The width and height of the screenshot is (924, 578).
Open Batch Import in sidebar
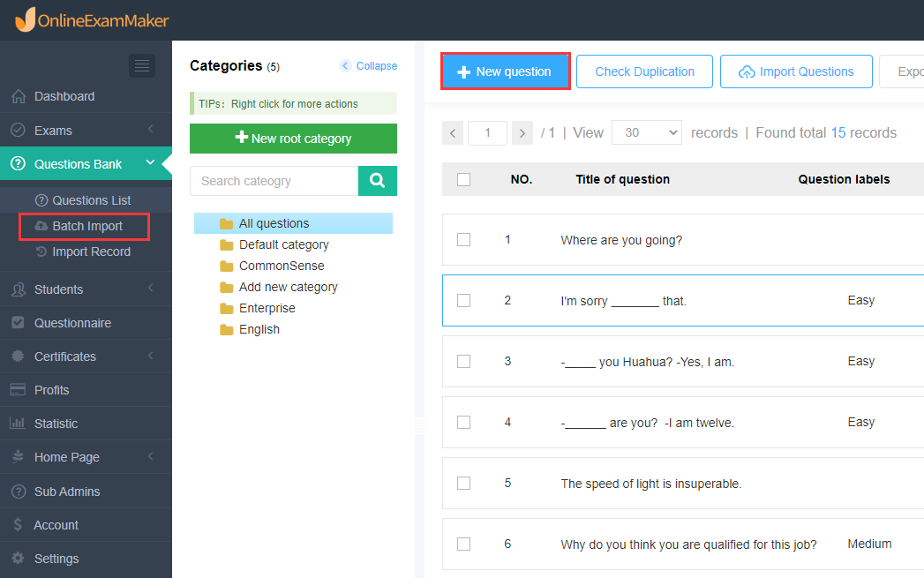pos(84,226)
